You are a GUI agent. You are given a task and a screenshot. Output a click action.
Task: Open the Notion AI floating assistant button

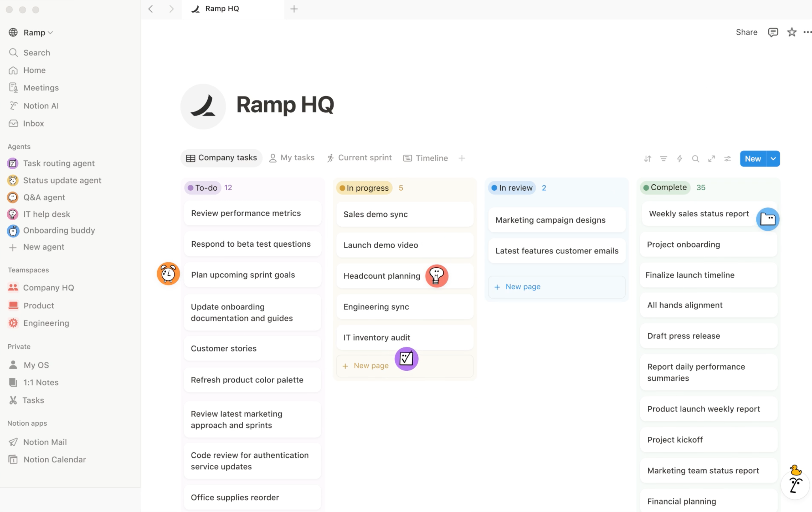(x=795, y=485)
